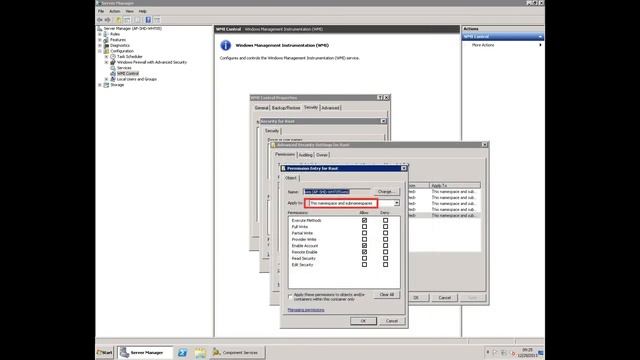The height and width of the screenshot is (360, 640).
Task: Switch to Advanced tab in WMI Control Properties
Action: [x=331, y=108]
